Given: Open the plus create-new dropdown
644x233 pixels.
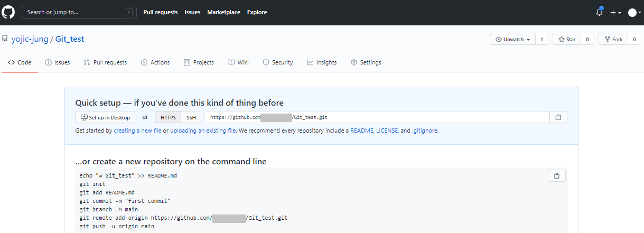Looking at the screenshot, I should click(615, 12).
